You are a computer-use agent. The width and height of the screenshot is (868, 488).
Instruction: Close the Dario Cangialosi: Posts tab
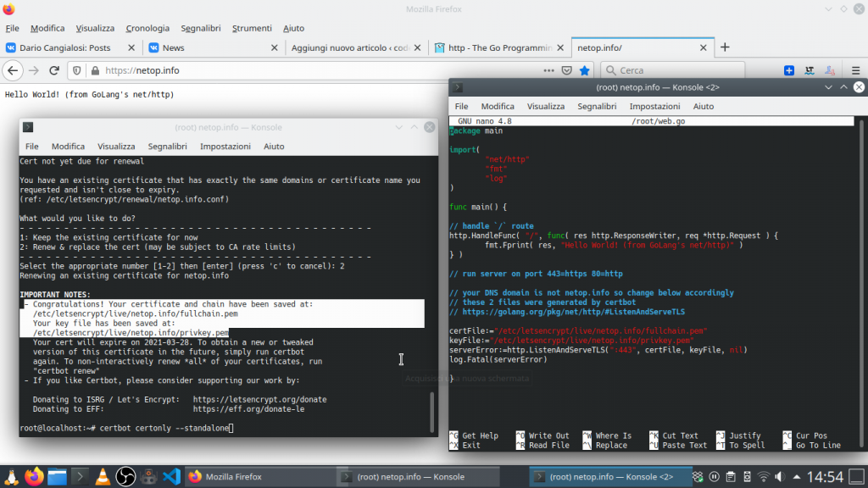(x=131, y=47)
